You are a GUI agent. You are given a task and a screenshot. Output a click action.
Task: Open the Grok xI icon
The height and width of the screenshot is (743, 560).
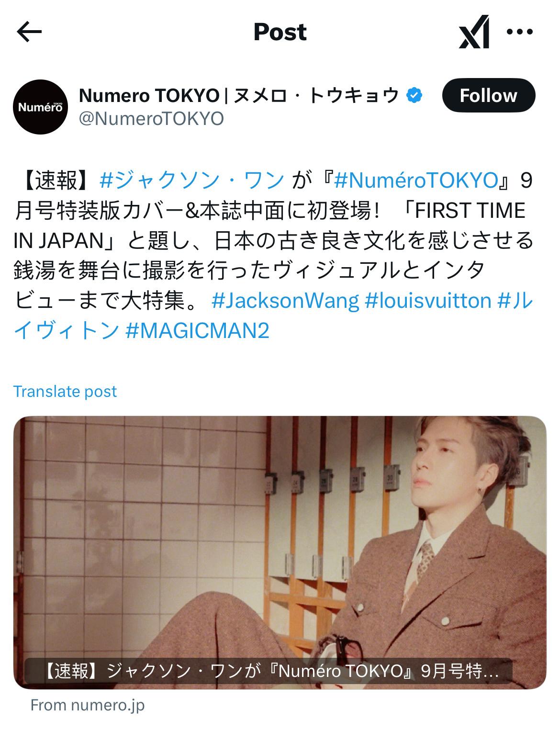click(474, 32)
